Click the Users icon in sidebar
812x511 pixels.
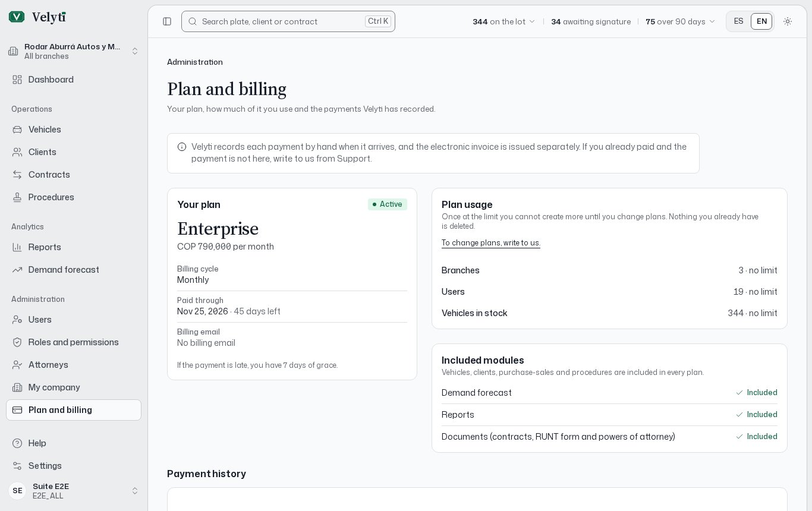(17, 320)
